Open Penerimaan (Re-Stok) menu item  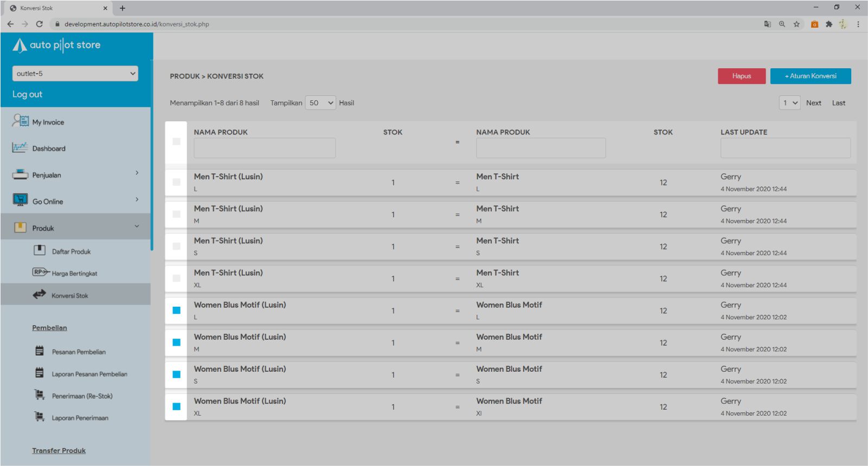click(82, 396)
